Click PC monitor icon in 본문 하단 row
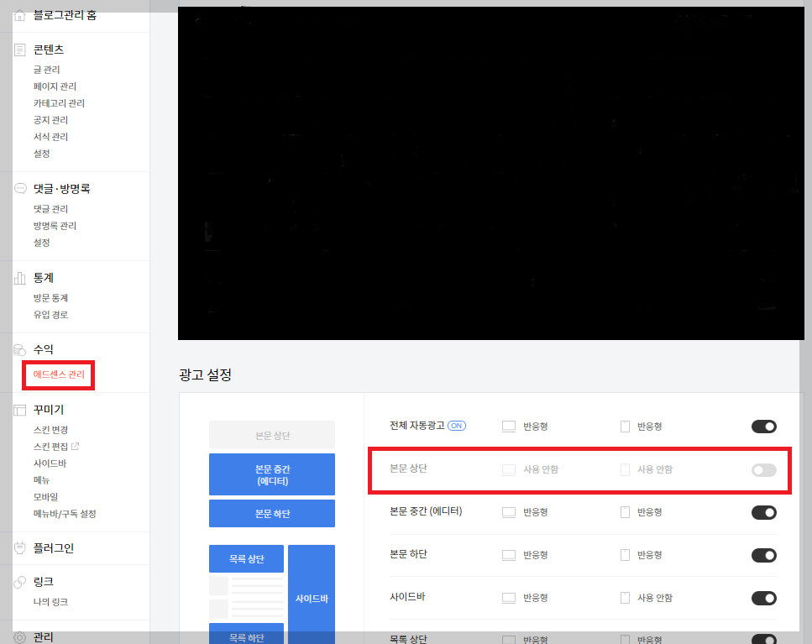The width and height of the screenshot is (812, 644). pyautogui.click(x=509, y=556)
